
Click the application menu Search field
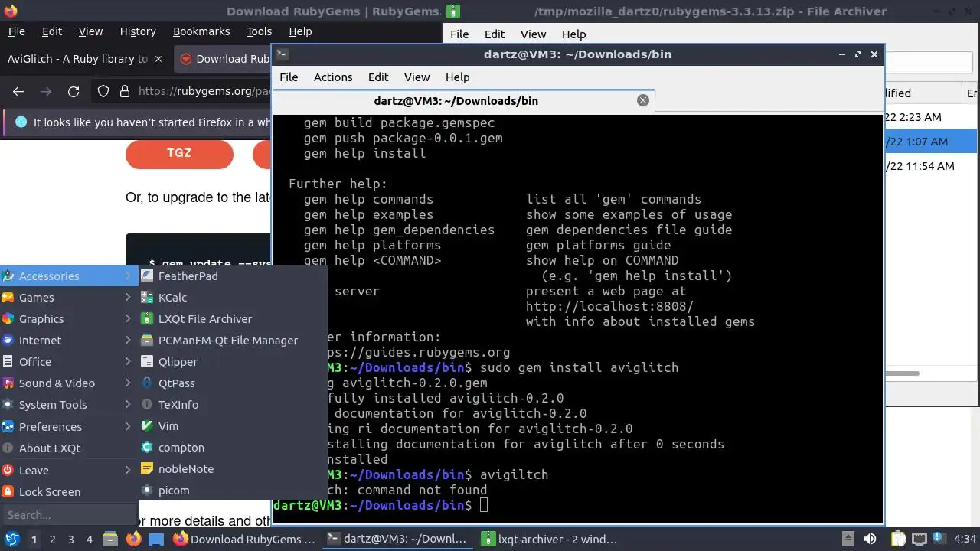pyautogui.click(x=69, y=515)
